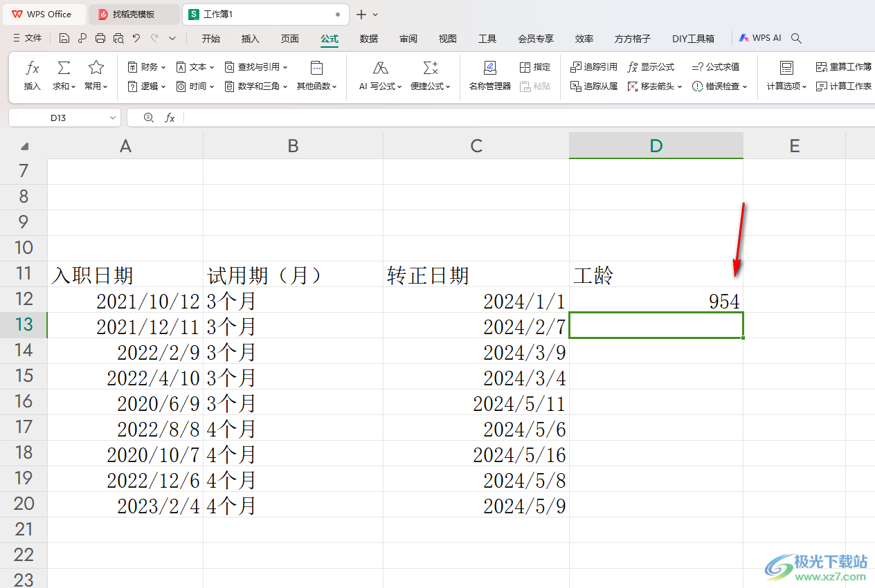Switch to the View (视图) tab
Viewport: 875px width, 588px height.
tap(448, 39)
